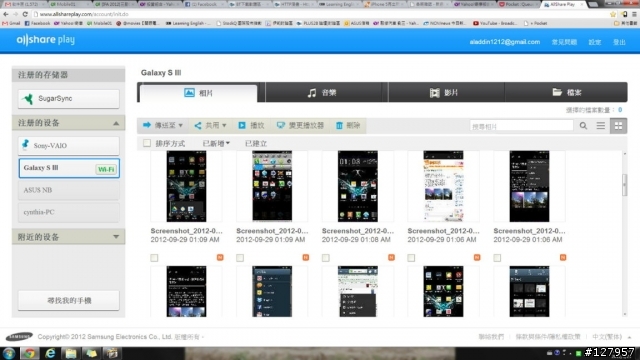Select the ASUS NB device

point(69,190)
